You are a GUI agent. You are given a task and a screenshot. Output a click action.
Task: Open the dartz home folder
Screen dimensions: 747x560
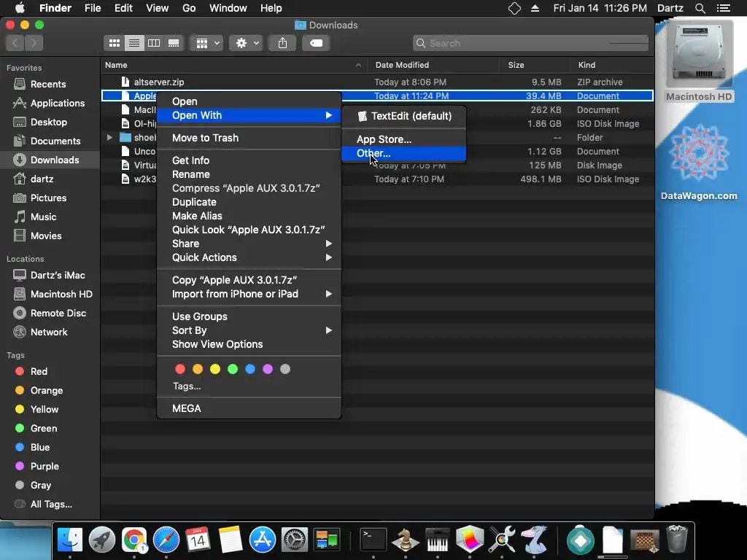[42, 179]
